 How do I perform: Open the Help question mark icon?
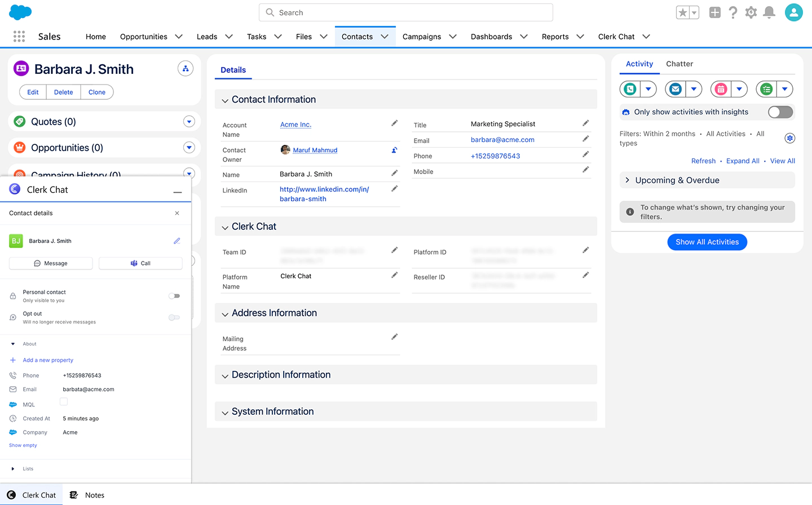point(733,12)
